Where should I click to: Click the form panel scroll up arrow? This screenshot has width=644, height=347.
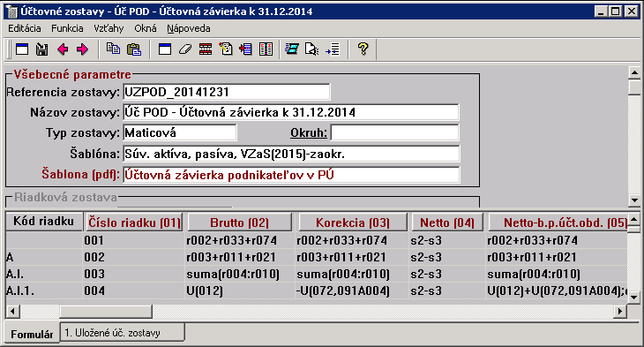634,72
